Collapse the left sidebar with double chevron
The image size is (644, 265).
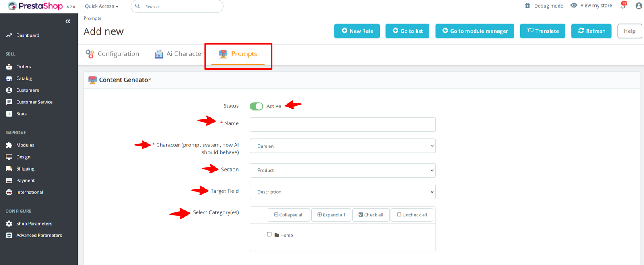68,21
